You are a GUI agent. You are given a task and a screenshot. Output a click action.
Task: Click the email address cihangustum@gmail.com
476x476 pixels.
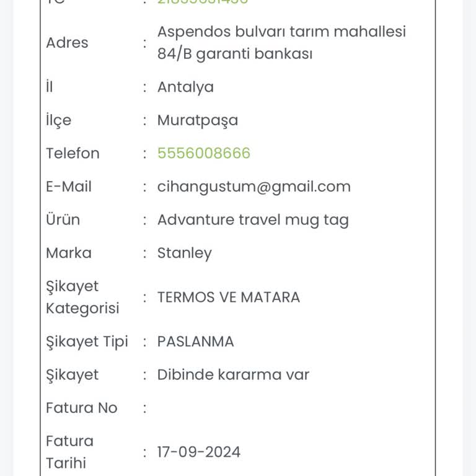click(253, 187)
